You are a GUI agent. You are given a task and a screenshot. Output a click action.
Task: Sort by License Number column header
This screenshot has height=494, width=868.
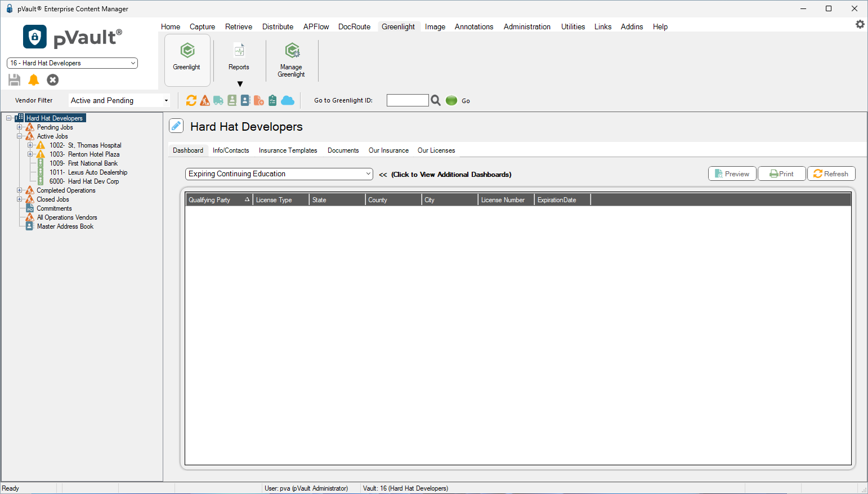pos(506,200)
